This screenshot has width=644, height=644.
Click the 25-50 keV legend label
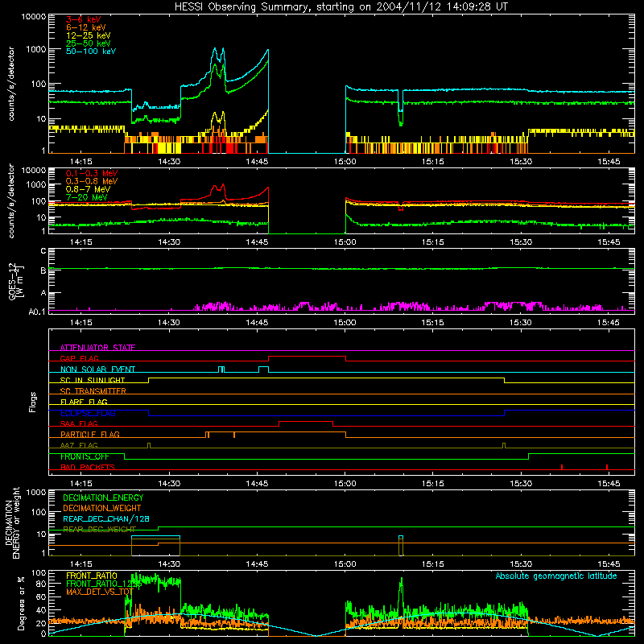pos(89,43)
